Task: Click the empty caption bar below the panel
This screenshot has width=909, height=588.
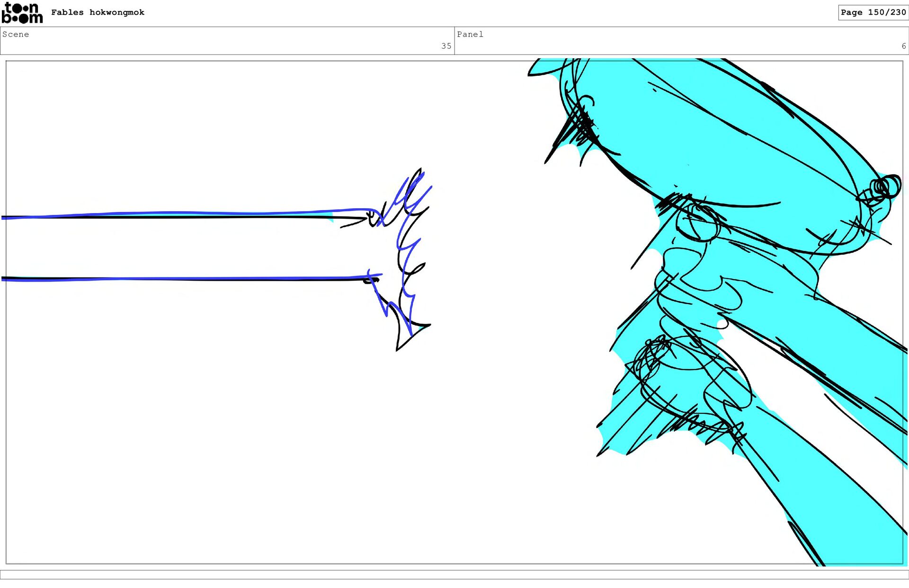Action: coord(454,574)
